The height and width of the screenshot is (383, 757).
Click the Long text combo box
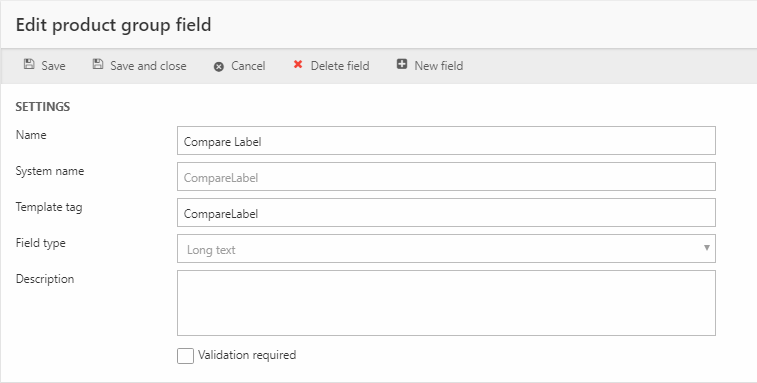pos(446,249)
